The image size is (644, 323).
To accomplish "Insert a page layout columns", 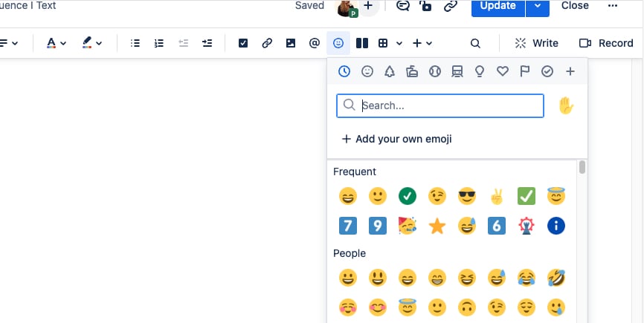I will (x=362, y=43).
